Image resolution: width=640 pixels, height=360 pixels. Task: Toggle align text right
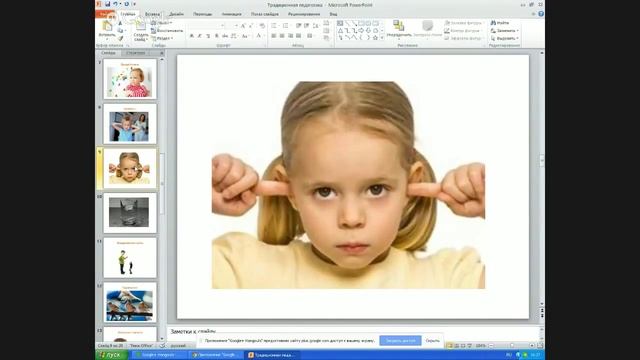pyautogui.click(x=290, y=36)
